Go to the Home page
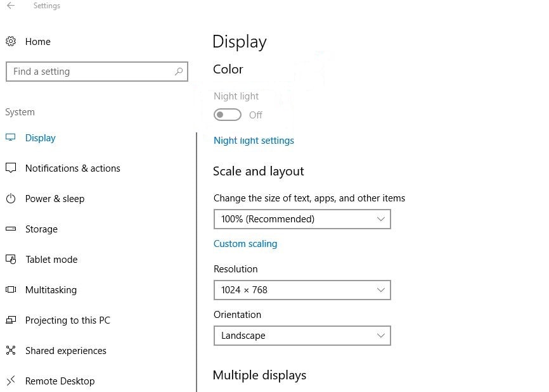Screen dimensions: 549x392 point(38,42)
